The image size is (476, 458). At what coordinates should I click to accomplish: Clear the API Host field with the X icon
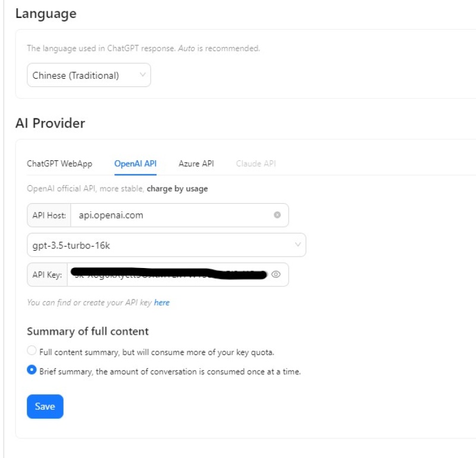pyautogui.click(x=277, y=215)
